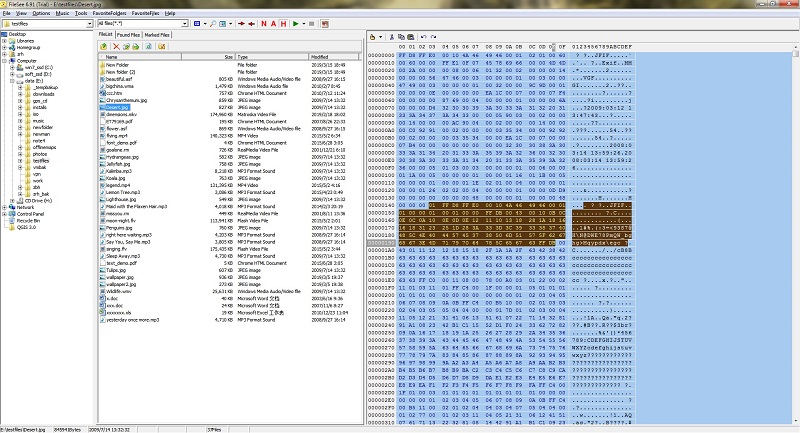Open the FavoriteFiles menu
The width and height of the screenshot is (800, 433).
click(145, 13)
